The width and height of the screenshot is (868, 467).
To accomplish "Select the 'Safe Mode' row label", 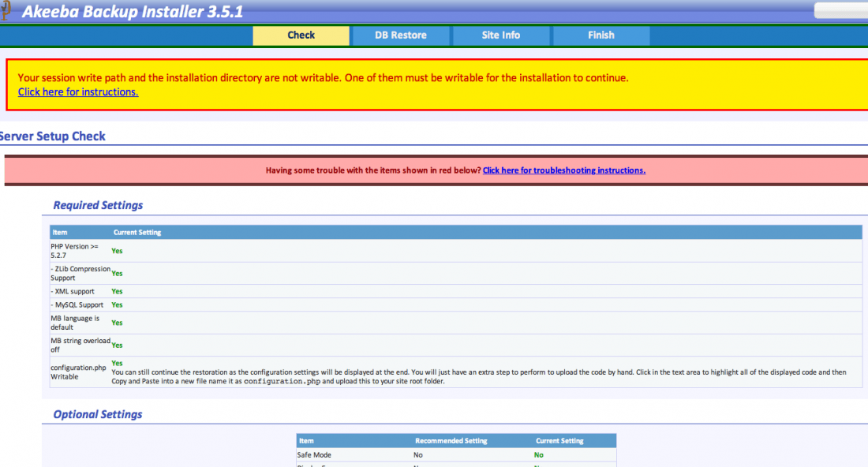I will pyautogui.click(x=314, y=455).
